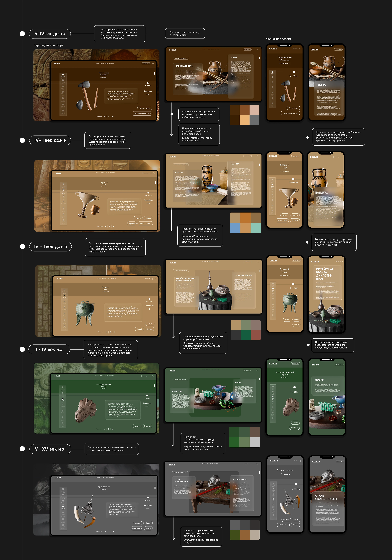Click Наведите на предмет on ГЛИНА screen
392x560 pixels.
click(181, 58)
